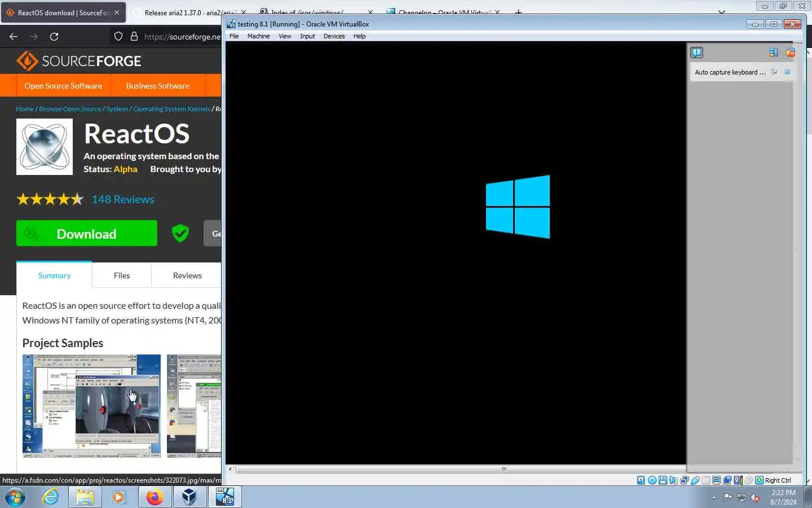
Task: Click the site padlock icon in address bar
Action: tap(134, 36)
